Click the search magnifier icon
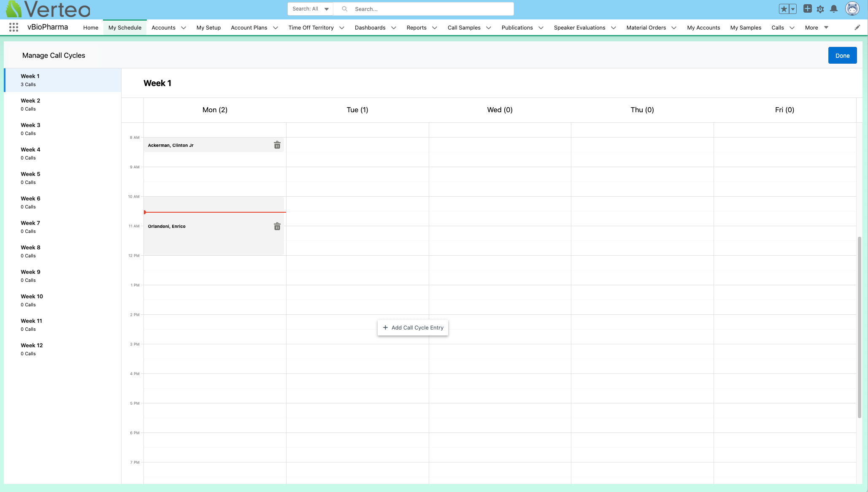Image resolution: width=868 pixels, height=492 pixels. 344,8
